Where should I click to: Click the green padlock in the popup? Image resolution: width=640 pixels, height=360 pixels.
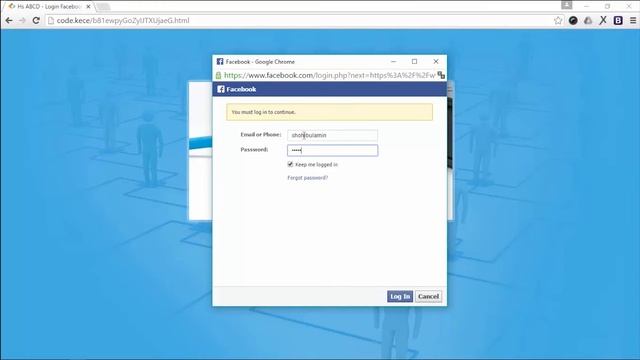(x=218, y=75)
